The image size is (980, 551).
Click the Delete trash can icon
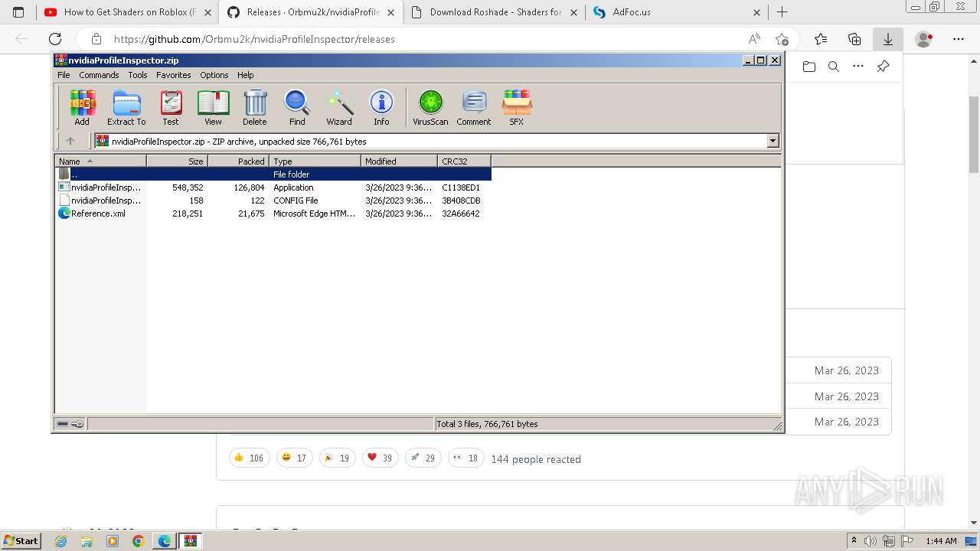tap(255, 108)
